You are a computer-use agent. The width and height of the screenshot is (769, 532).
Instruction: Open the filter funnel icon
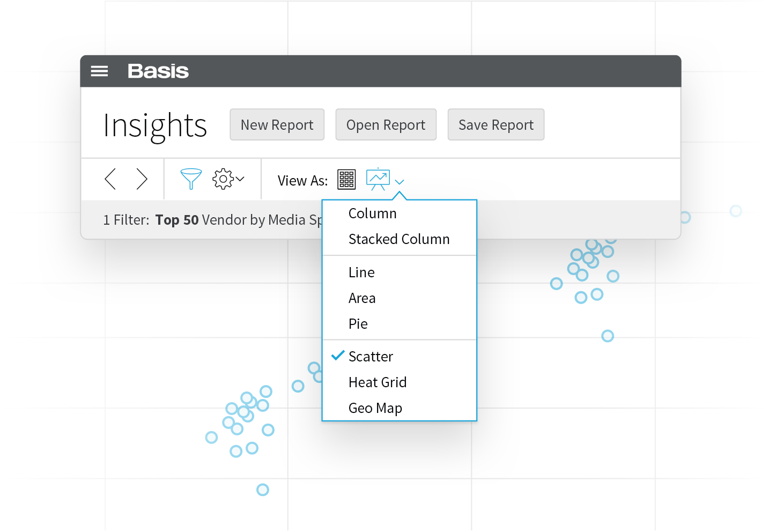point(191,179)
